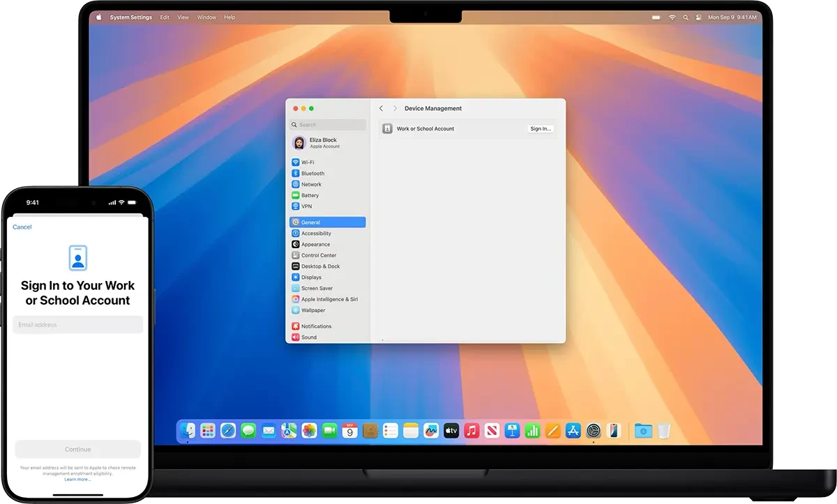
Task: Tap Cancel on the iPhone sign-in screen
Action: (x=22, y=227)
